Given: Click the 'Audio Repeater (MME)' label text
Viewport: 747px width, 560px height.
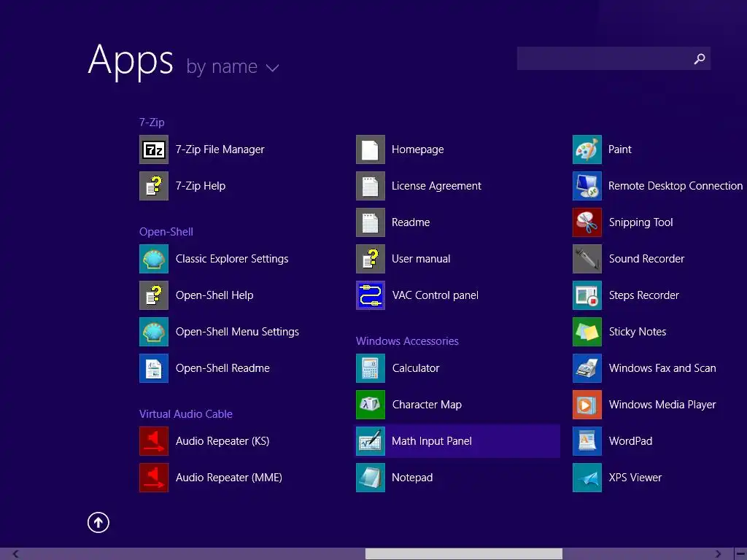Looking at the screenshot, I should tap(228, 478).
